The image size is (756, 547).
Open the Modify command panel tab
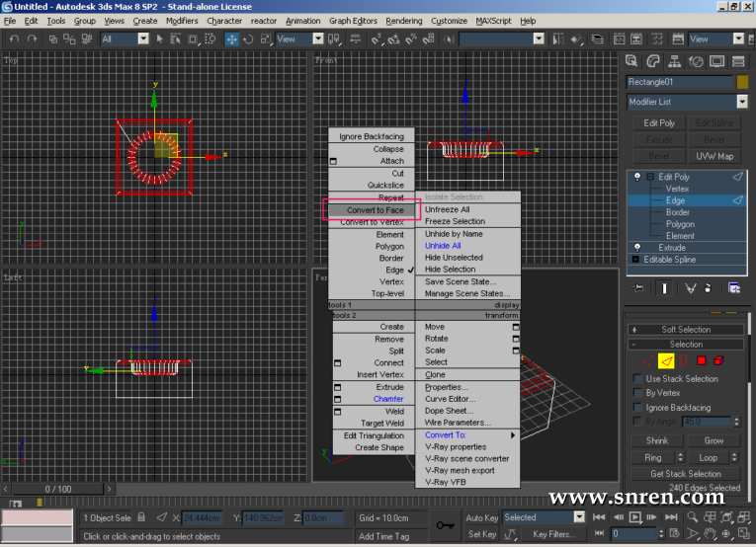(653, 61)
